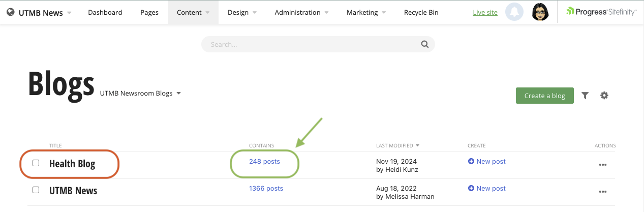Viewport: 644px width, 212px height.
Task: Click the Create column header
Action: coord(477,146)
